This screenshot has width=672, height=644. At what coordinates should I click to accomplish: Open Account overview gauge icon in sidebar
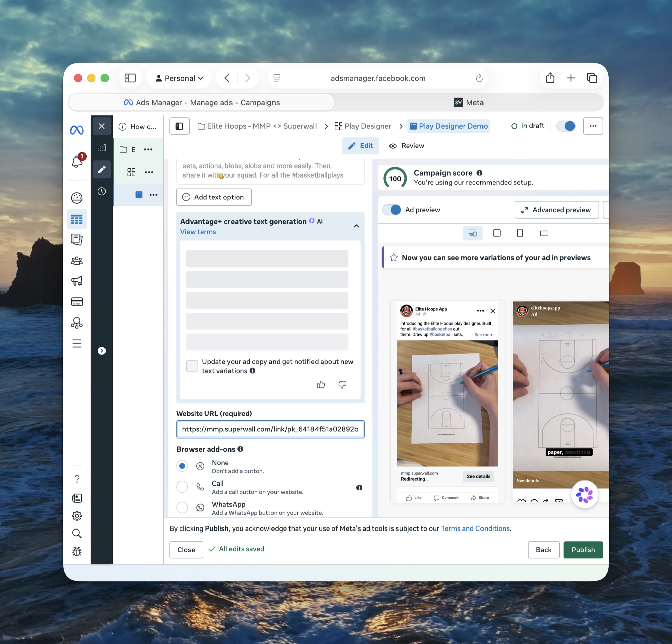pos(77,198)
